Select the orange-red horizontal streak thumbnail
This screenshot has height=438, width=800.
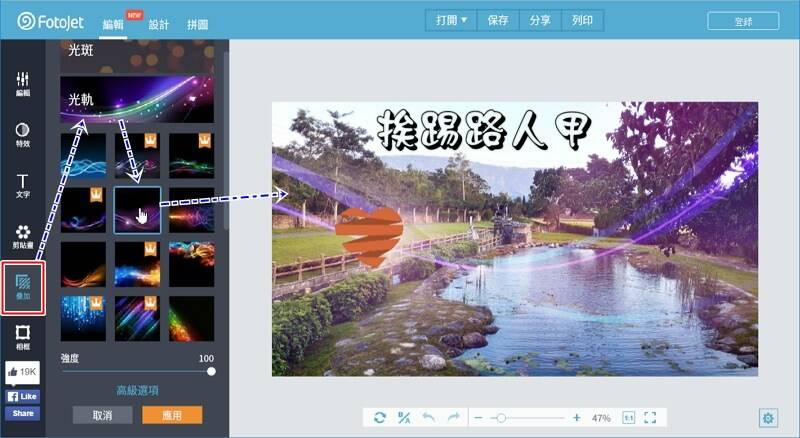coord(191,210)
